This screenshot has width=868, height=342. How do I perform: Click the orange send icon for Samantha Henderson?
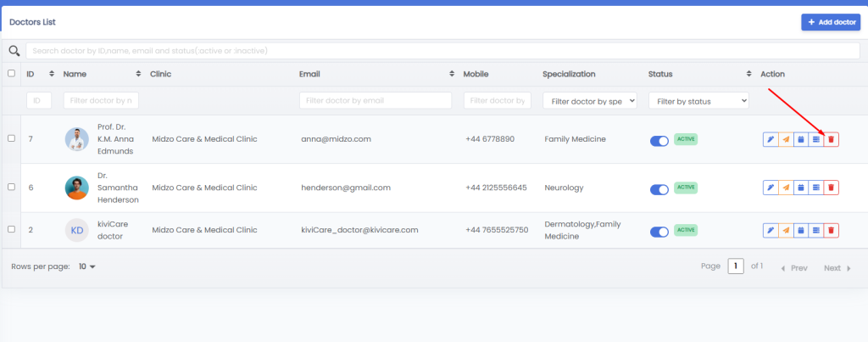[x=786, y=188]
